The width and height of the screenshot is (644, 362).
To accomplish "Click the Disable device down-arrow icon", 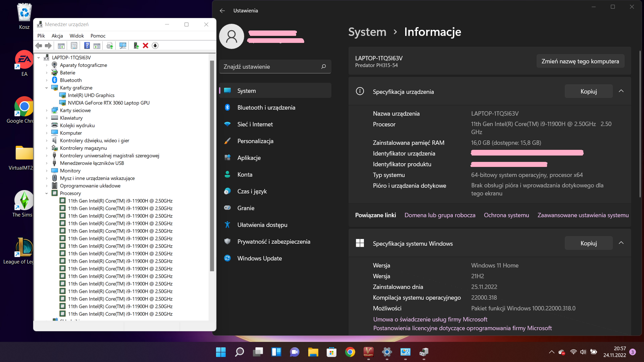I will point(155,46).
